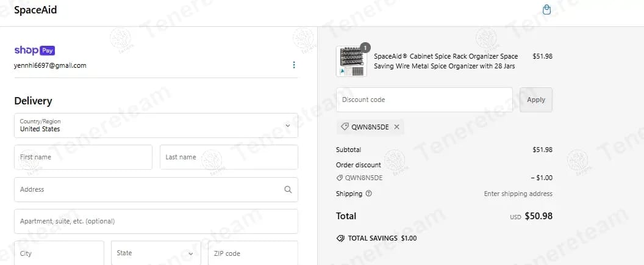
Task: Expand the State dropdown
Action: pyautogui.click(x=156, y=253)
